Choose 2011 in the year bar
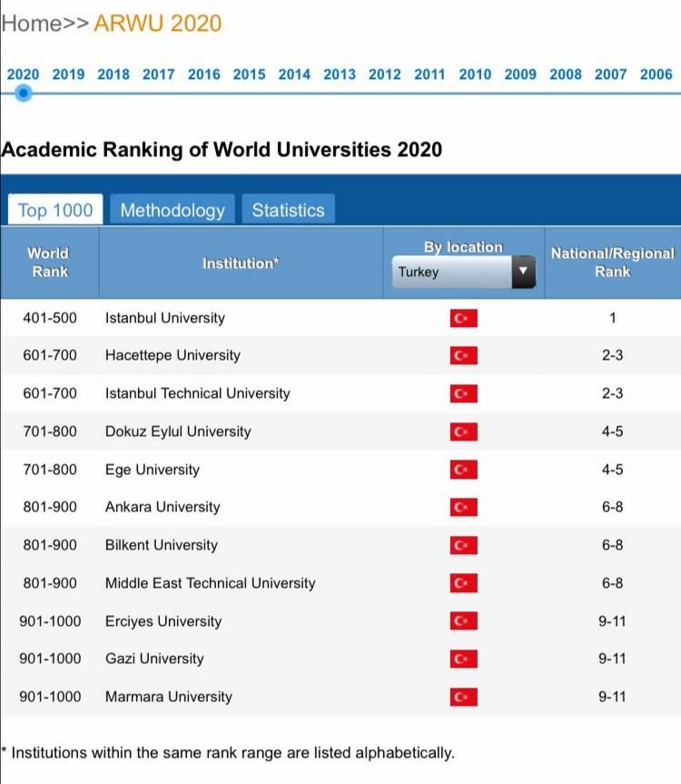Screen dimensions: 681x784 pyautogui.click(x=429, y=74)
